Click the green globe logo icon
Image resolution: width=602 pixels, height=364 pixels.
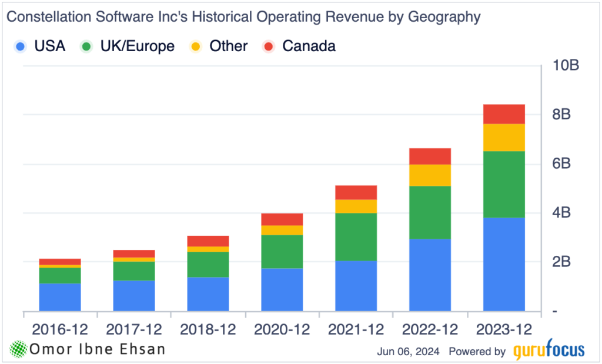(x=19, y=349)
